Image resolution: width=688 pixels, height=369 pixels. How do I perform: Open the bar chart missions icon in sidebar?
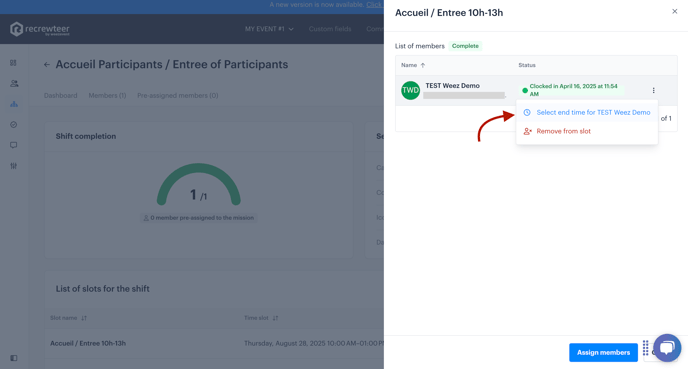pyautogui.click(x=14, y=104)
